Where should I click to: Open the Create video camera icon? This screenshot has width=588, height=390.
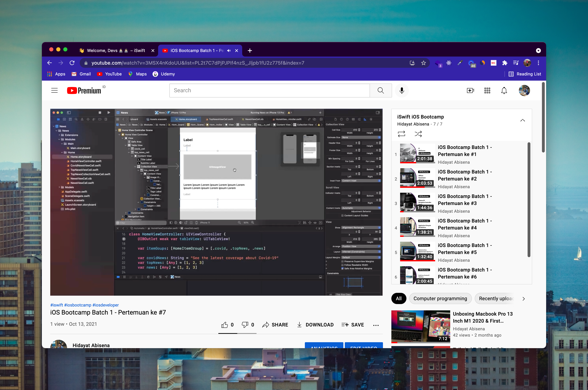[470, 90]
